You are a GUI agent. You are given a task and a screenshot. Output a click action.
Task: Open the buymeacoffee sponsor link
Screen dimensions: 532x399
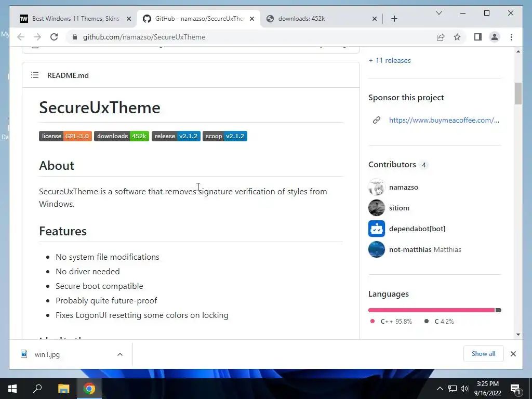pyautogui.click(x=444, y=120)
